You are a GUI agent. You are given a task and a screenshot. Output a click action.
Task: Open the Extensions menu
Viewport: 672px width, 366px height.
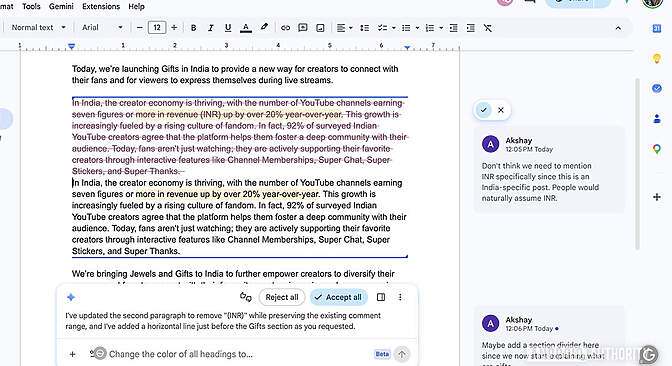(x=101, y=6)
